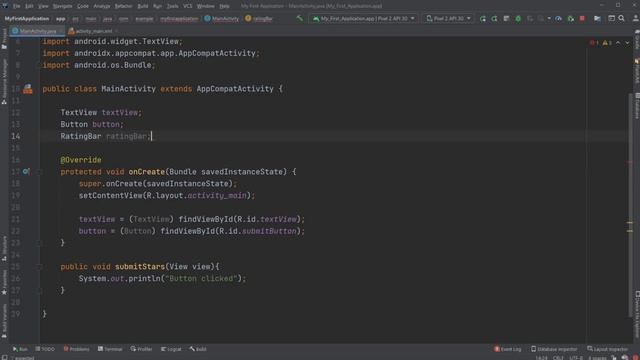Open the Apply Code Changes toolbar icon
Image resolution: width=640 pixels, height=360 pixels.
(x=506, y=18)
